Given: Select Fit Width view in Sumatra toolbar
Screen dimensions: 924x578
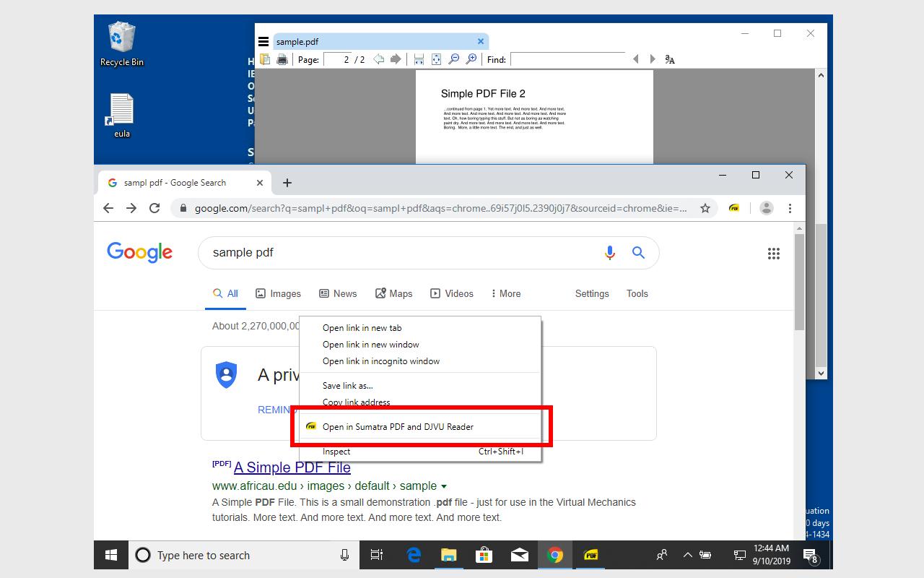Looking at the screenshot, I should [419, 59].
